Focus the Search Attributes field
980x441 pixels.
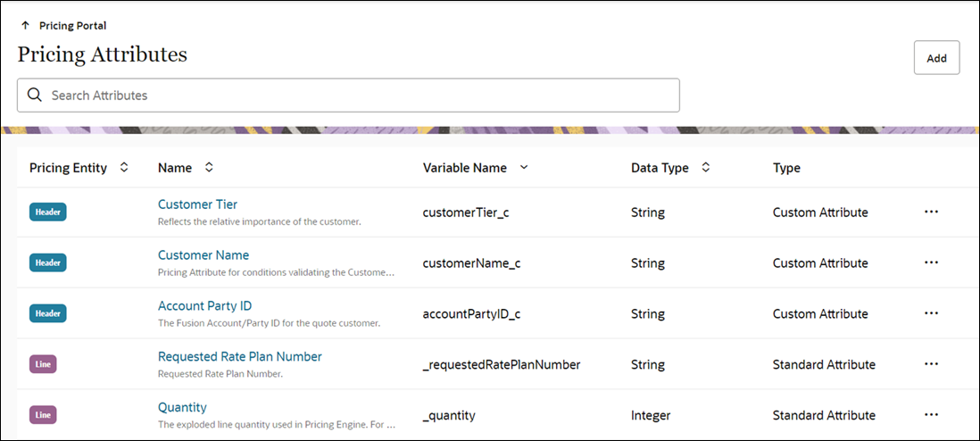(x=348, y=96)
